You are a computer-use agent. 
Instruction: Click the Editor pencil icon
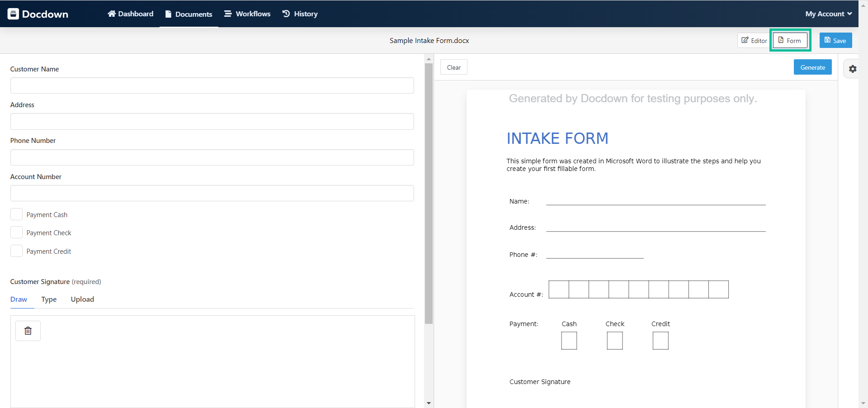pyautogui.click(x=745, y=40)
